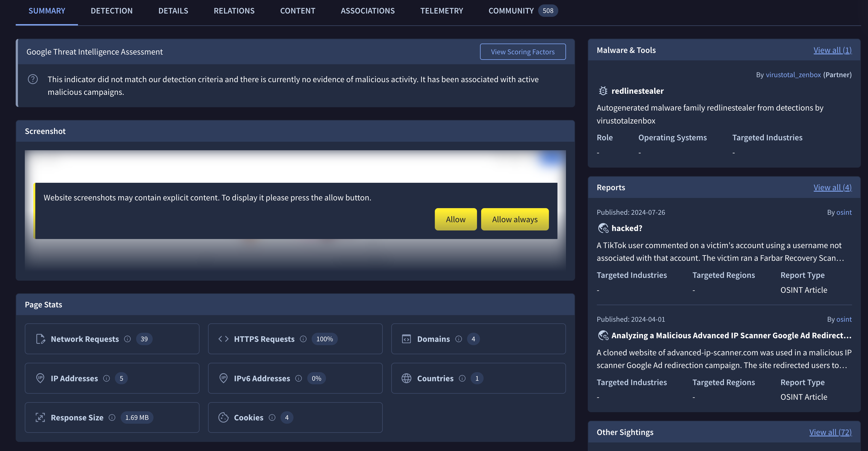Open the Associations tab
The image size is (868, 451).
click(x=368, y=11)
